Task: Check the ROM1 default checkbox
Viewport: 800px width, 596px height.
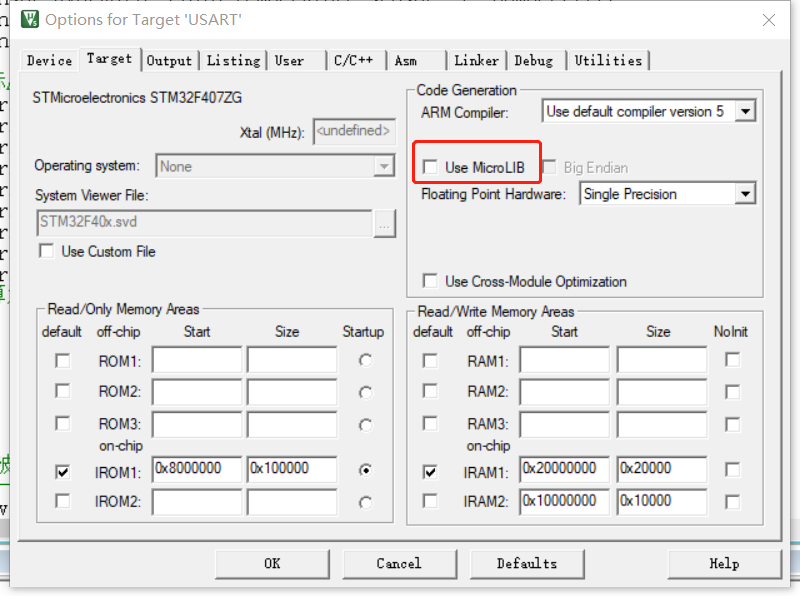Action: point(63,361)
